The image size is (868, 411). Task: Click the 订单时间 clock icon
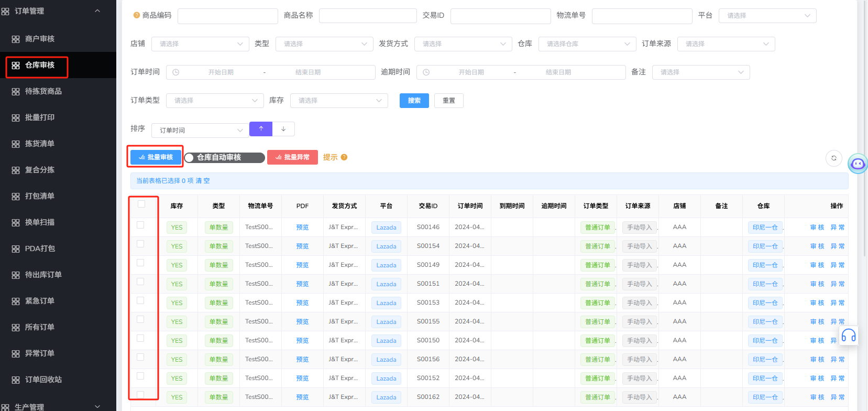176,72
